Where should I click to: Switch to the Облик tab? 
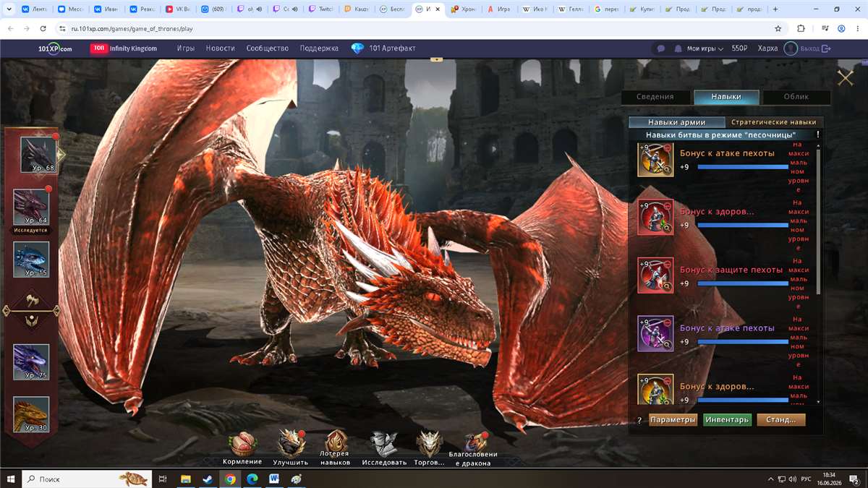click(x=796, y=97)
